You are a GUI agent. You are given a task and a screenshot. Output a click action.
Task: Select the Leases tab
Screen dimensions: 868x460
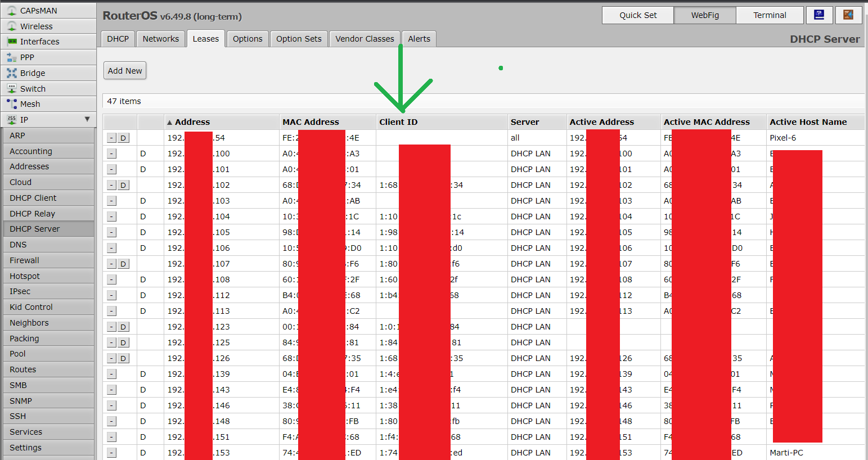[206, 39]
